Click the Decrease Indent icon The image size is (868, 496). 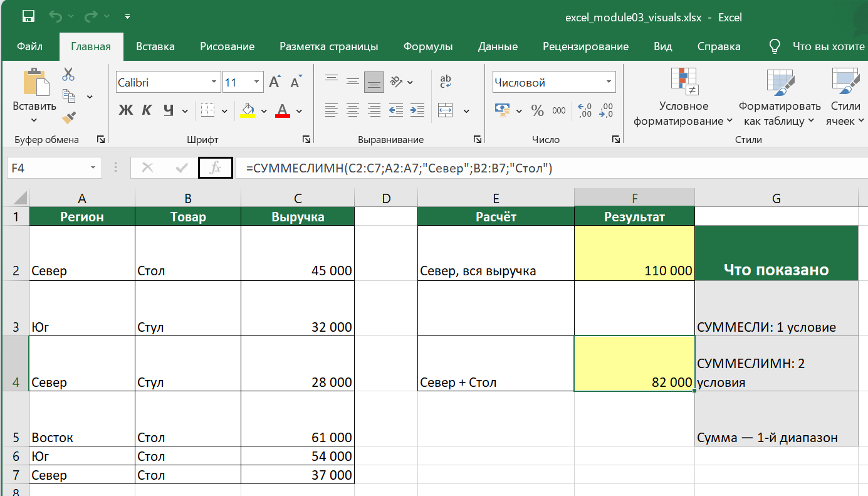[396, 110]
